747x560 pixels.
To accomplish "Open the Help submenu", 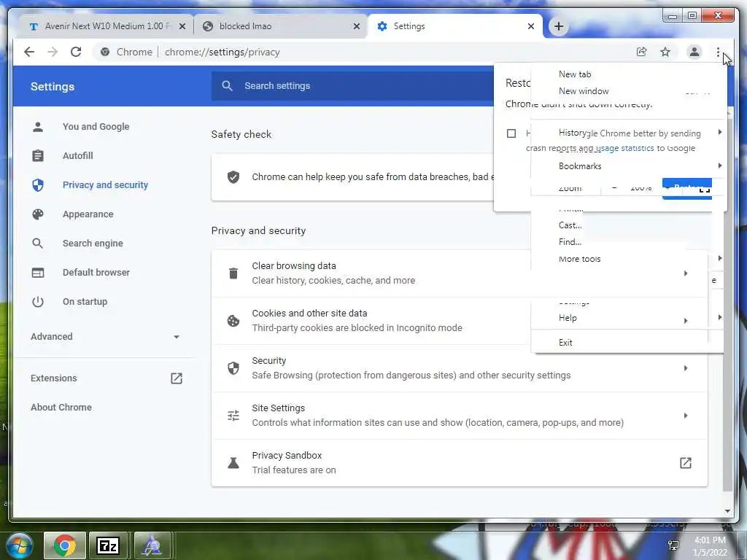I will pyautogui.click(x=568, y=318).
